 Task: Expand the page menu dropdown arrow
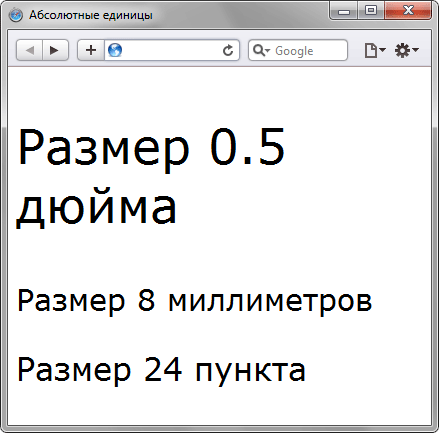pyautogui.click(x=383, y=50)
